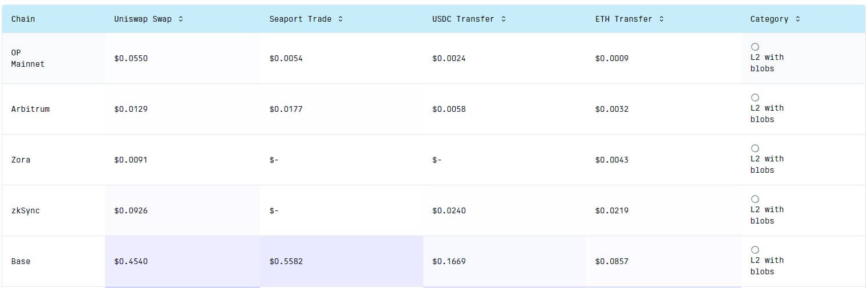The width and height of the screenshot is (868, 288).
Task: Click sort arrows next to ETH Transfer
Action: click(662, 19)
